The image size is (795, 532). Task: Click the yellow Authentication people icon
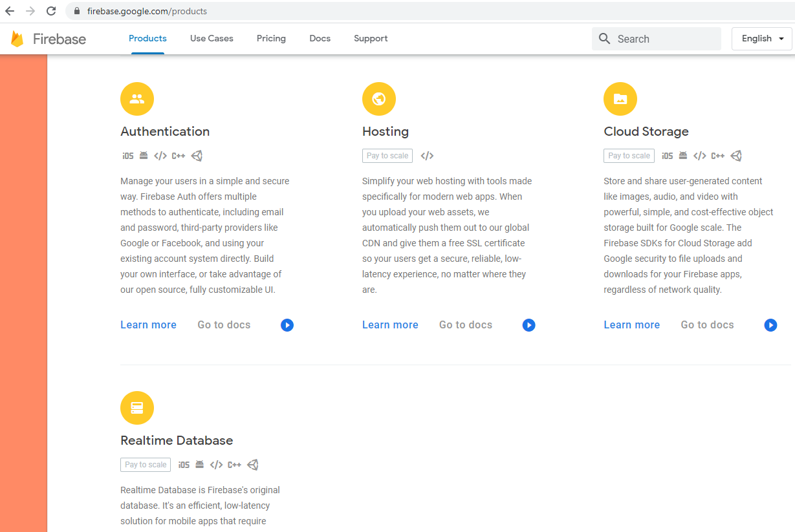tap(137, 99)
